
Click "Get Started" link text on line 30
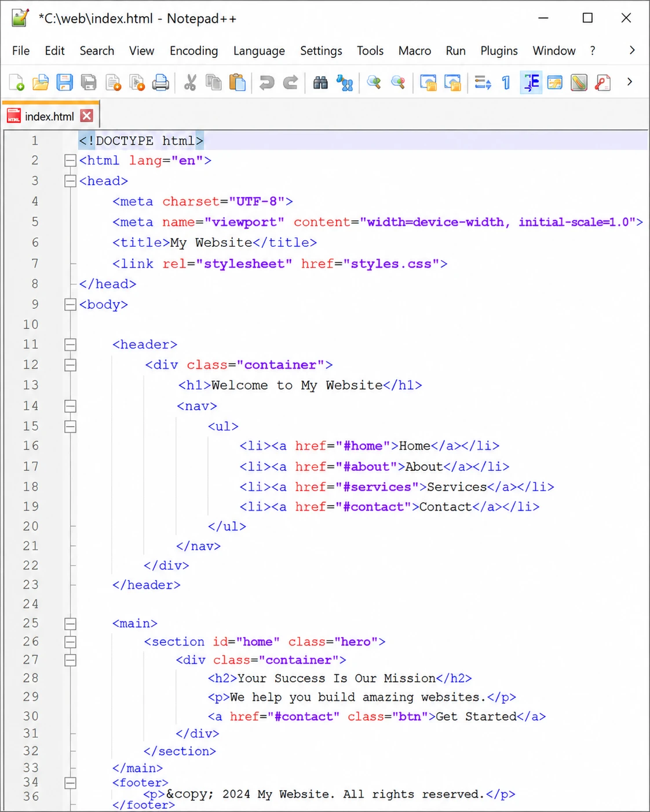[476, 716]
